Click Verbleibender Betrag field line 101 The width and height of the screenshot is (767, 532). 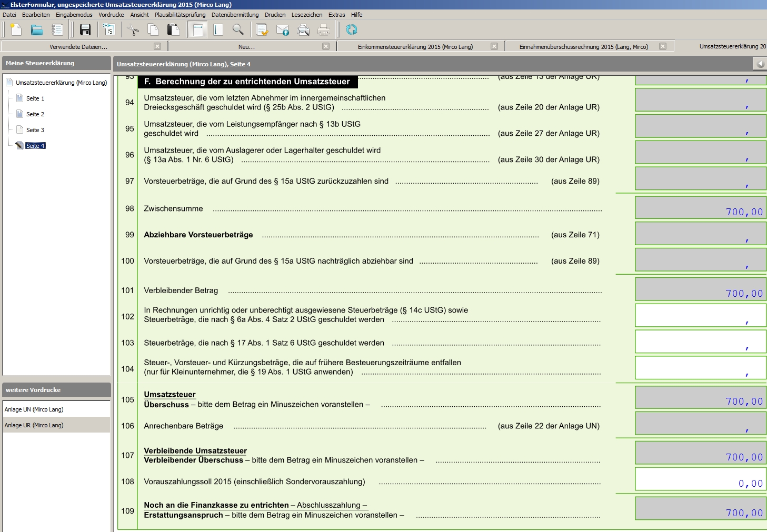[701, 289]
